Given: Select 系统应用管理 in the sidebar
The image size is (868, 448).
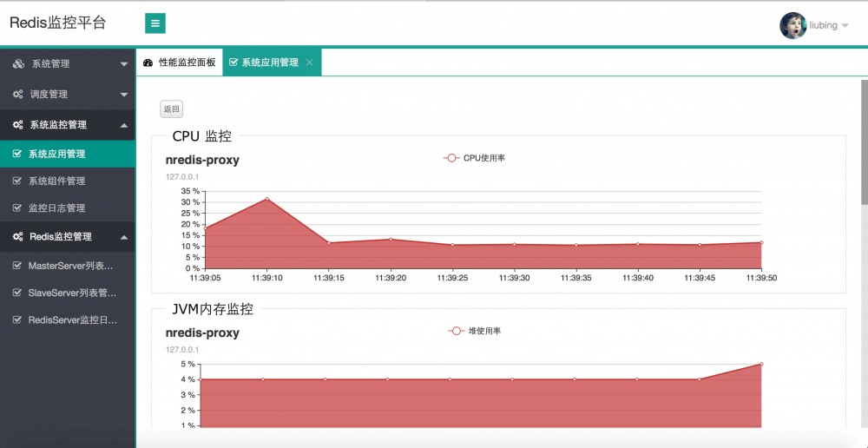Looking at the screenshot, I should tap(68, 154).
